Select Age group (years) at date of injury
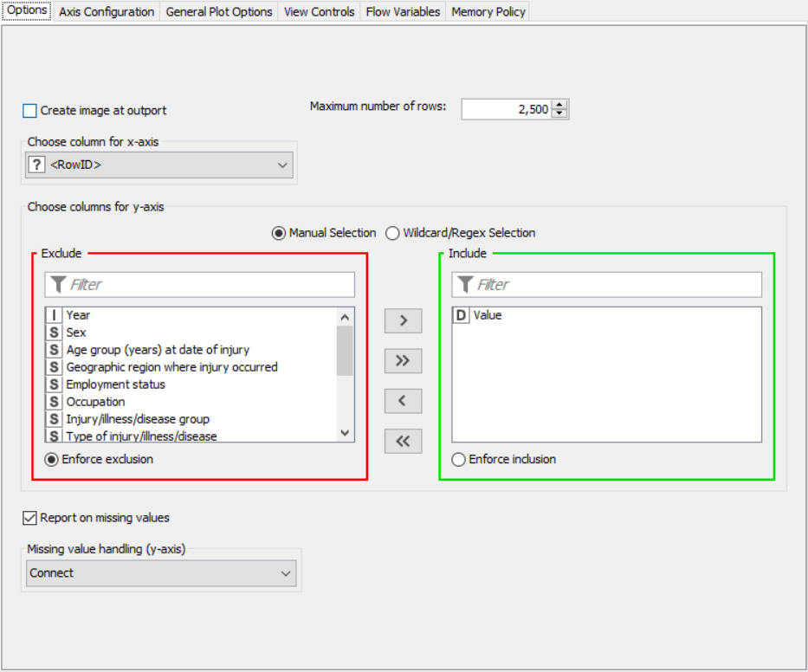The width and height of the screenshot is (808, 672). (191, 350)
